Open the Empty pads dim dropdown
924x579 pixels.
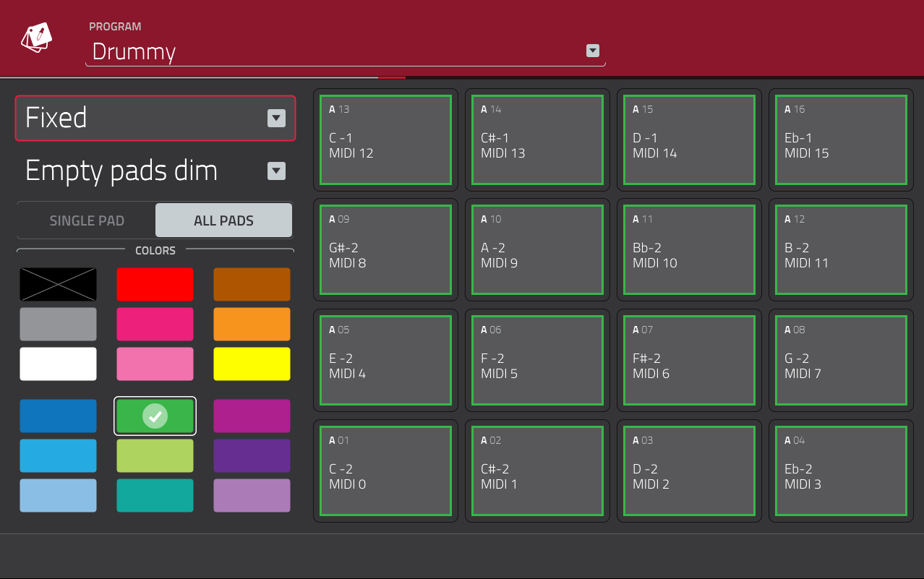point(275,171)
